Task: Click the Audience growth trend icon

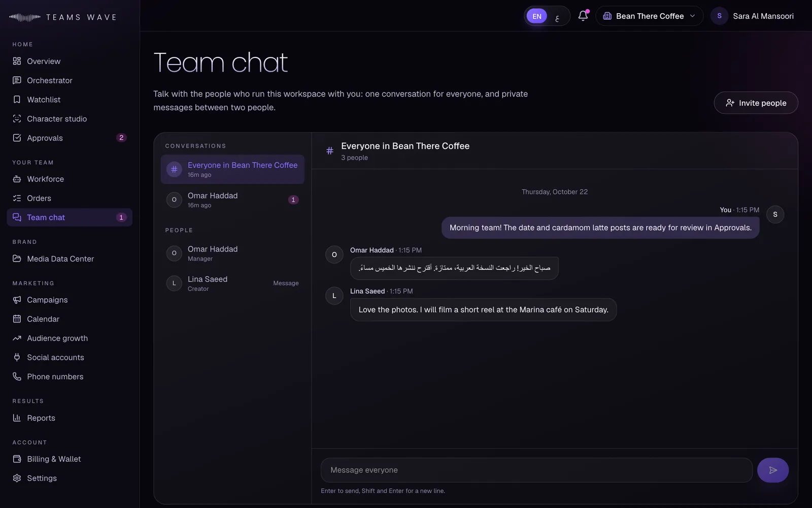Action: pyautogui.click(x=17, y=338)
